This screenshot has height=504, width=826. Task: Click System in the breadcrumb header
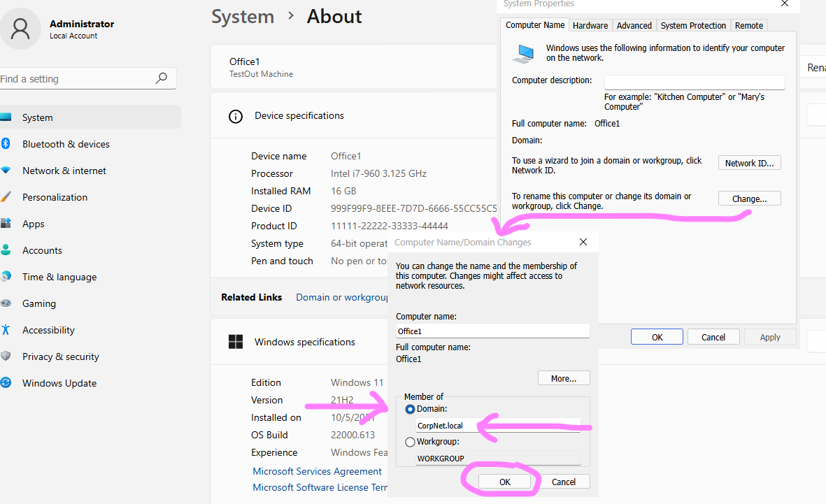pyautogui.click(x=243, y=16)
